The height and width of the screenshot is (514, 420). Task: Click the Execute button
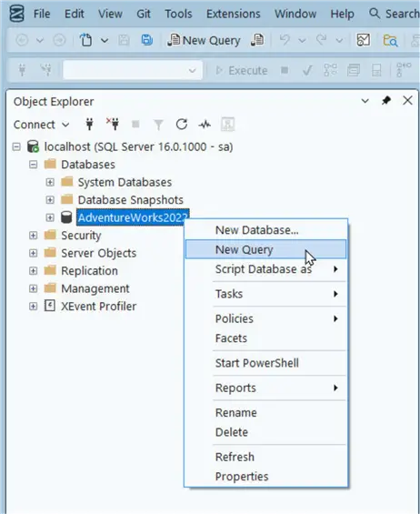[x=242, y=70]
